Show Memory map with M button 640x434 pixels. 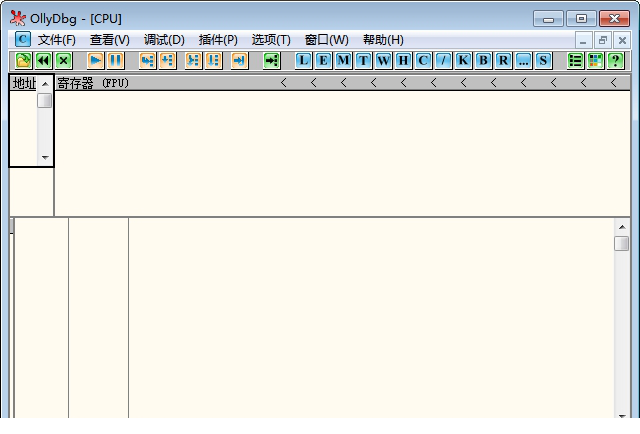coord(343,61)
